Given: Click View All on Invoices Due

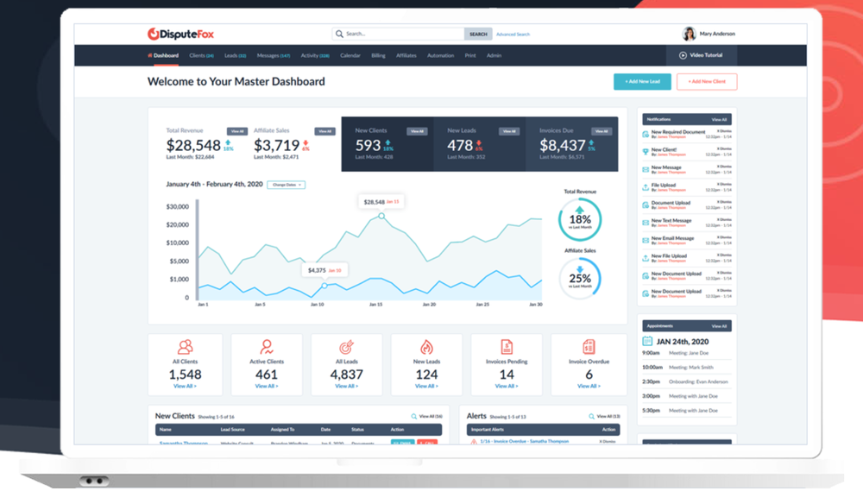Looking at the screenshot, I should coord(602,131).
